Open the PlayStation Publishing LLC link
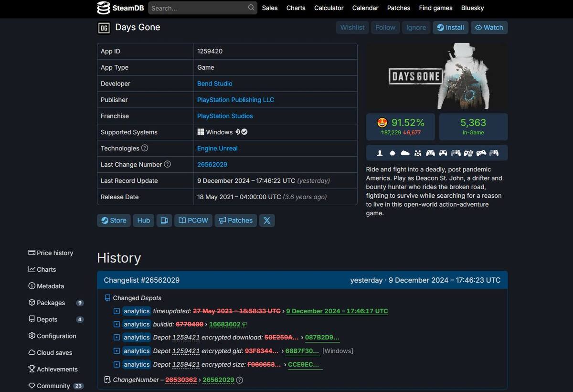Screen dimensions: 573x392 point(236,100)
